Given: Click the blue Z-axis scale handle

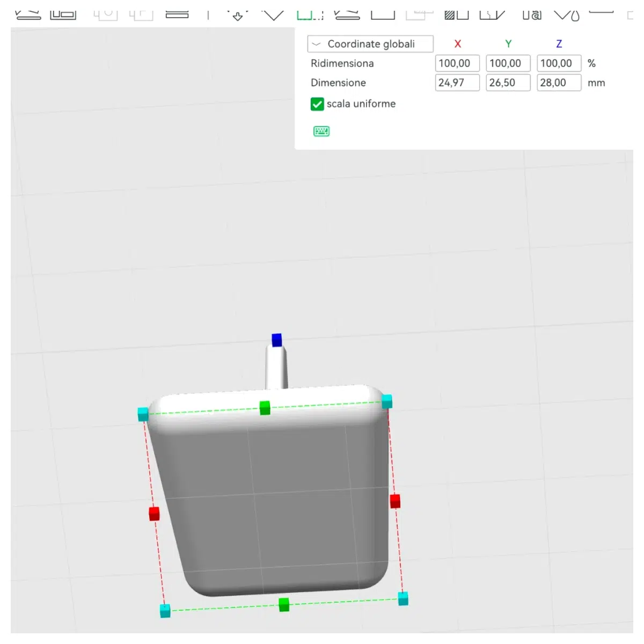Looking at the screenshot, I should (x=277, y=340).
